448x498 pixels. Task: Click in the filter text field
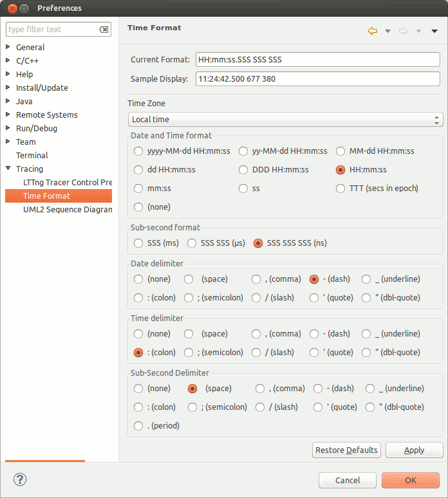point(51,30)
